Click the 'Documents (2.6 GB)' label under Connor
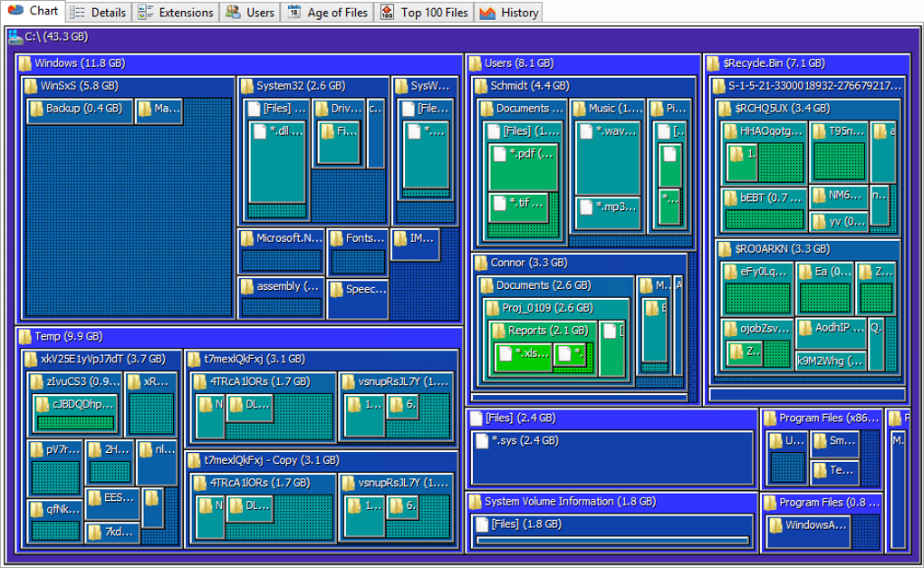Image resolution: width=924 pixels, height=568 pixels. [544, 285]
